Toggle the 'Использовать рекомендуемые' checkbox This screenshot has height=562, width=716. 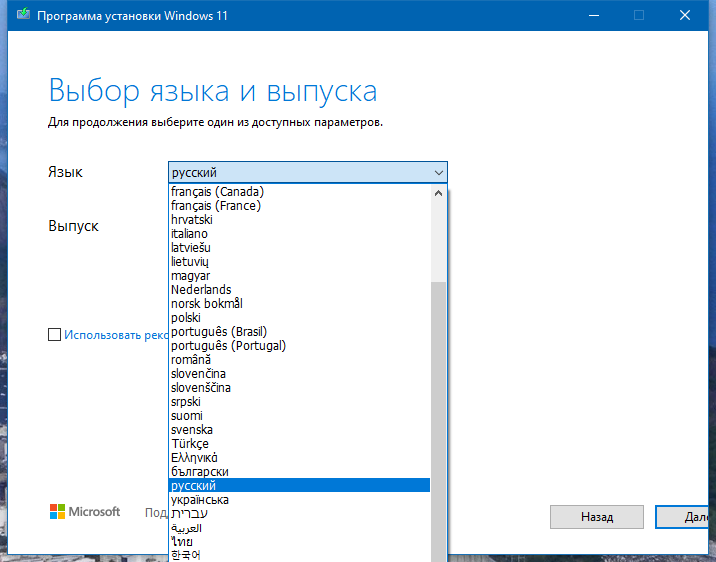point(54,335)
